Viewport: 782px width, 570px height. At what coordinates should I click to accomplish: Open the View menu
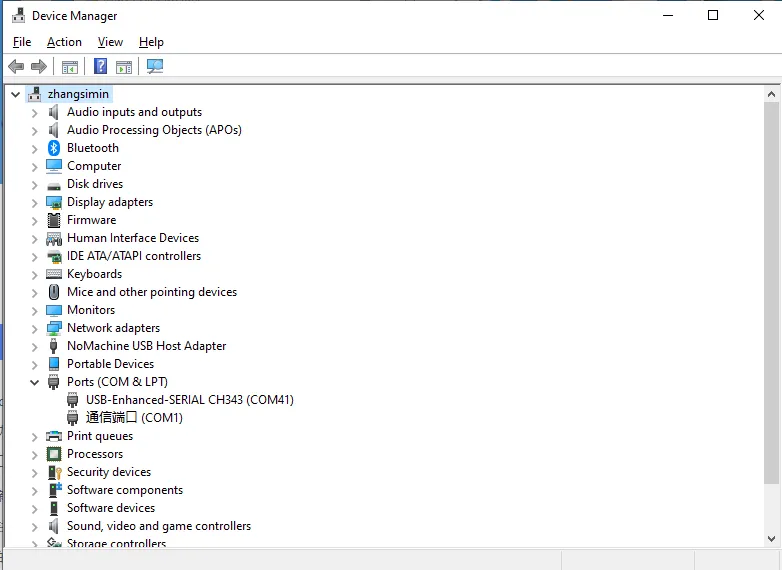click(110, 42)
